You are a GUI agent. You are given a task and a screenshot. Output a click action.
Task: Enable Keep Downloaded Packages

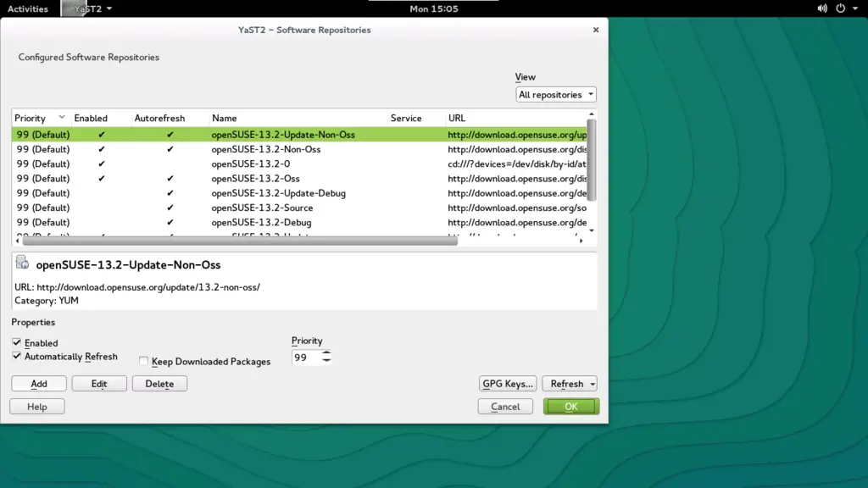tap(144, 361)
